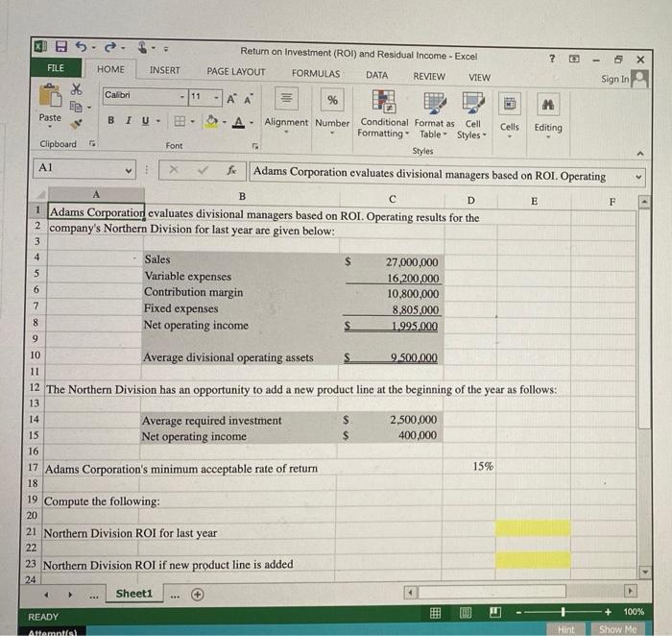Viewport: 672px width, 636px height.
Task: Switch to the PAGE LAYOUT tab
Action: tap(236, 72)
